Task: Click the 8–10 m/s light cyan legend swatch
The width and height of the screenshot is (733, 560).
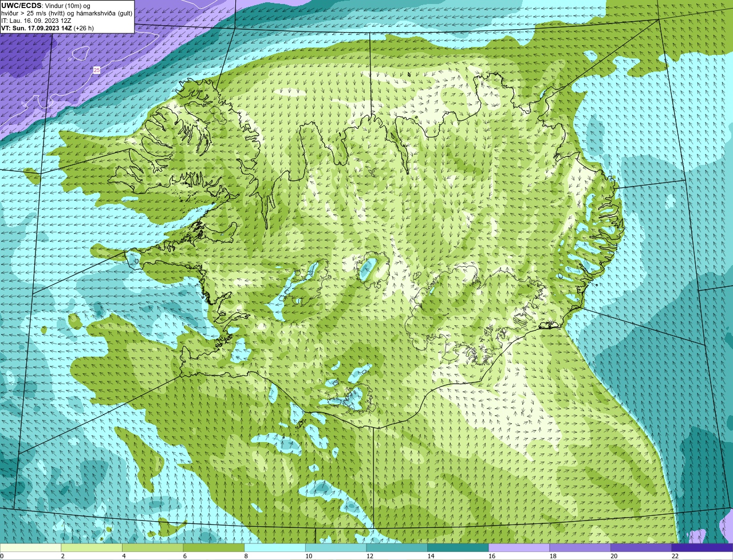Action: coord(275,547)
